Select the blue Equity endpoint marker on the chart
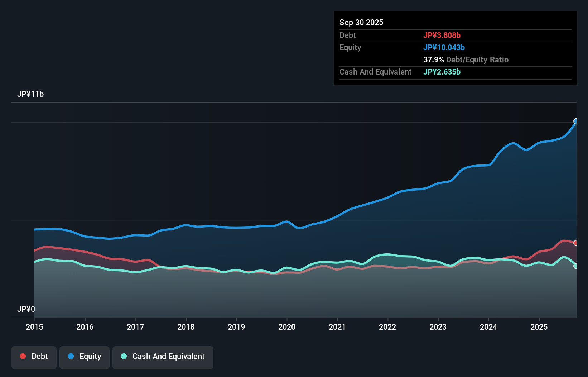This screenshot has height=377, width=588. point(576,122)
